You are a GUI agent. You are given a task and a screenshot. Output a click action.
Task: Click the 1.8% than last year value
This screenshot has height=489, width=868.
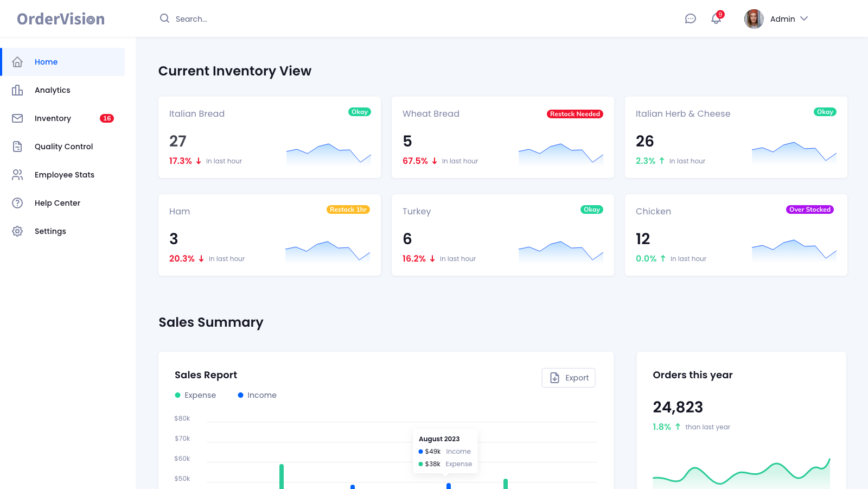pos(662,427)
